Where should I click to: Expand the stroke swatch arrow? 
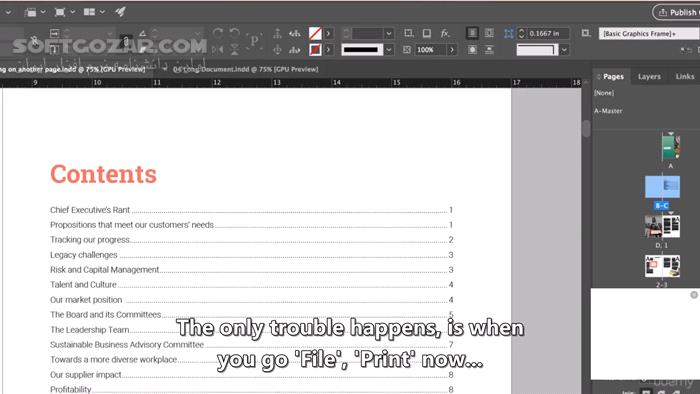(329, 50)
